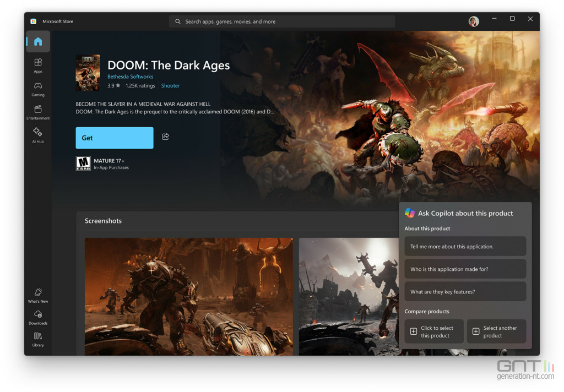
Task: Click the truncated game description text
Action: pos(175,108)
